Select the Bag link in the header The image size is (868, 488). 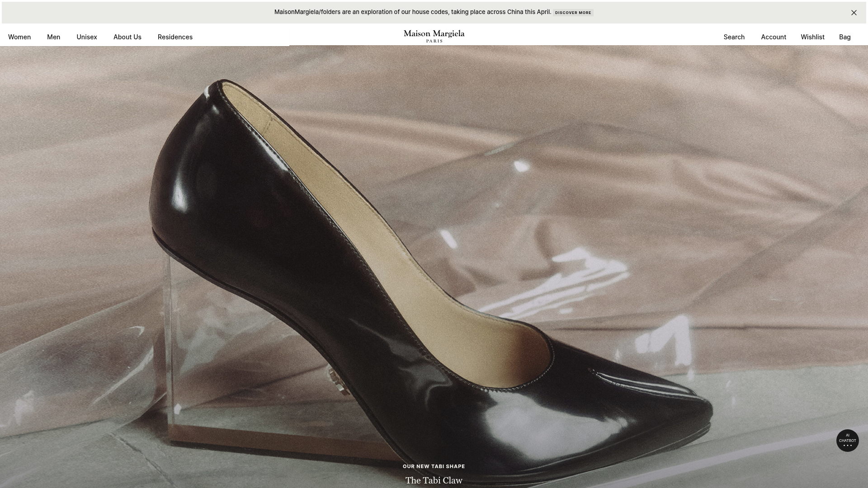844,37
